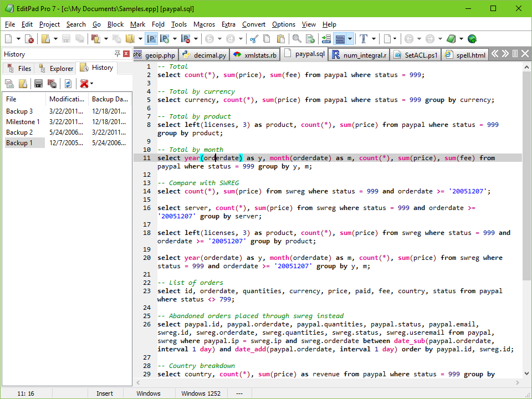The height and width of the screenshot is (399, 532).
Task: Click the vertical scrollbar down arrow
Action: [x=526, y=374]
